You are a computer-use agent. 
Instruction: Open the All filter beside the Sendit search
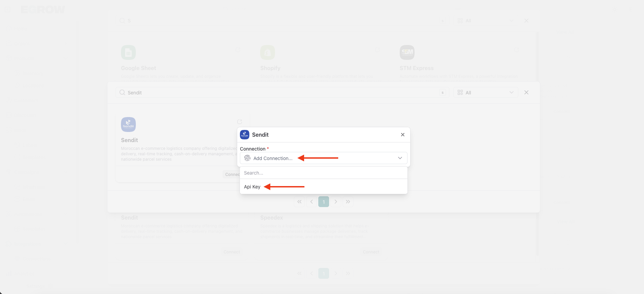point(486,92)
